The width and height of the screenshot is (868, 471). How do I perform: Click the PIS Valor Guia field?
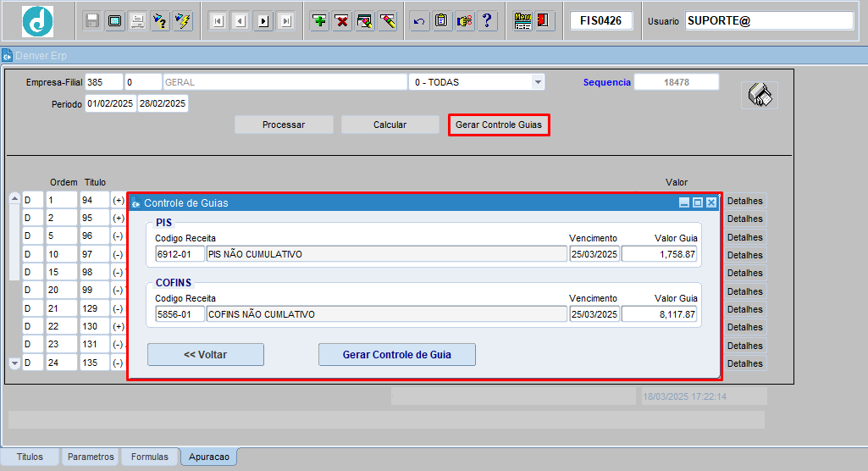click(x=659, y=254)
